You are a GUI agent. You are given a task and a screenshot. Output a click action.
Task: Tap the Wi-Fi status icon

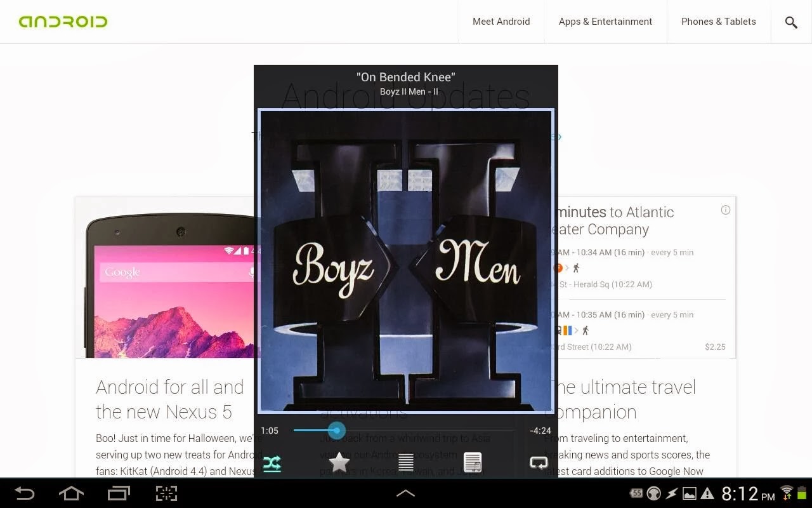point(787,493)
